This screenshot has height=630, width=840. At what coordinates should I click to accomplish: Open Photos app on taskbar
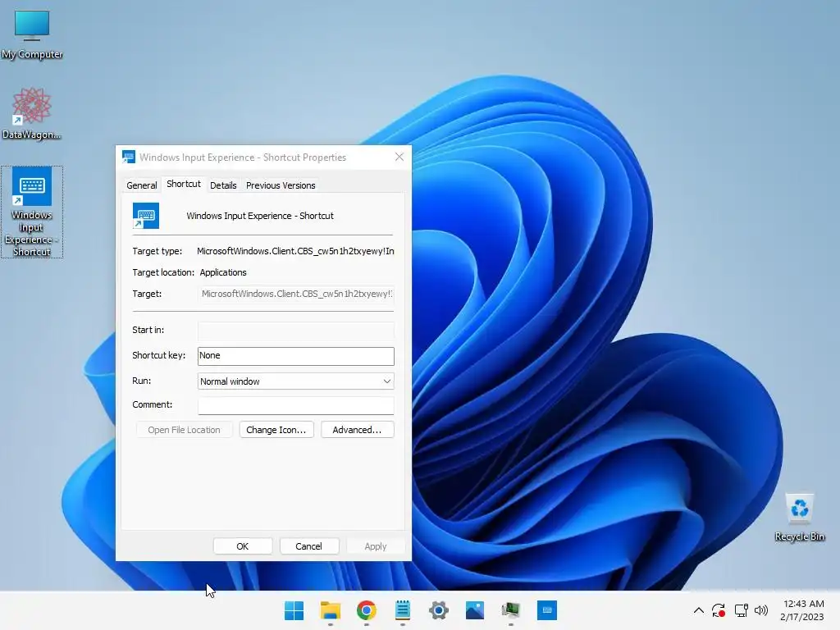(x=475, y=610)
